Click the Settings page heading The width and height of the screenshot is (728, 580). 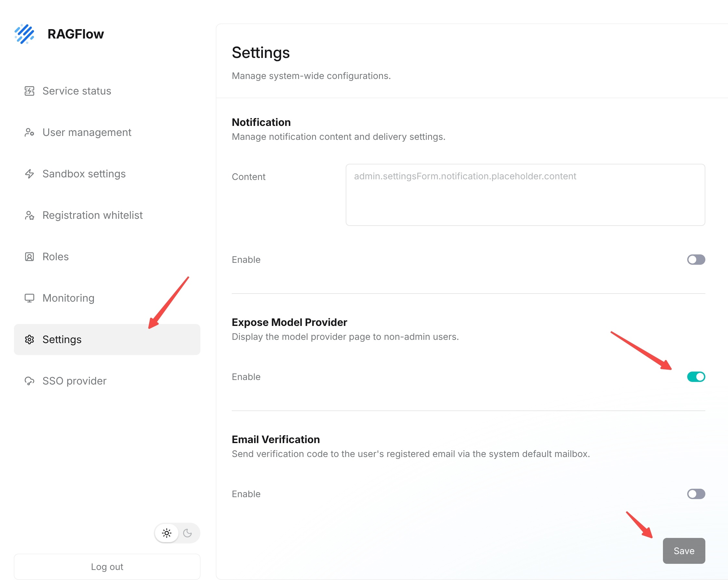261,53
